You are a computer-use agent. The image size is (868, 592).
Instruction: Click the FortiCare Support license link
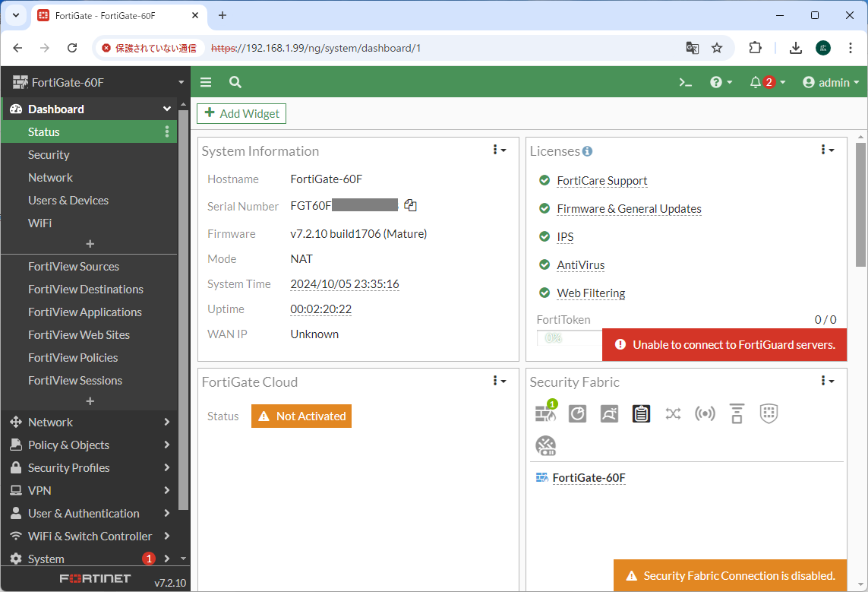[602, 181]
